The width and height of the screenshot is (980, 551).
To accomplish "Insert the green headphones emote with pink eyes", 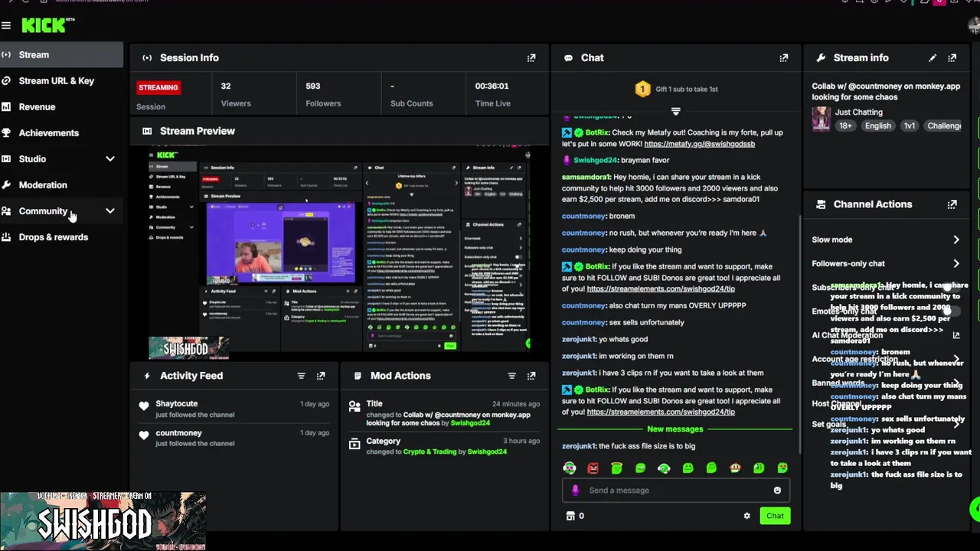I will click(x=569, y=468).
